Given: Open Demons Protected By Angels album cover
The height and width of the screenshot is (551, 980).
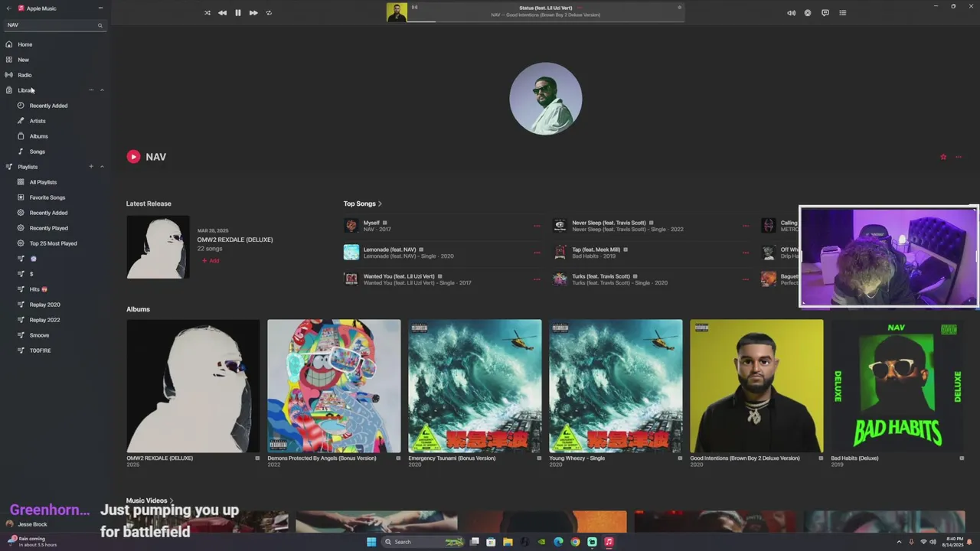Looking at the screenshot, I should 334,386.
